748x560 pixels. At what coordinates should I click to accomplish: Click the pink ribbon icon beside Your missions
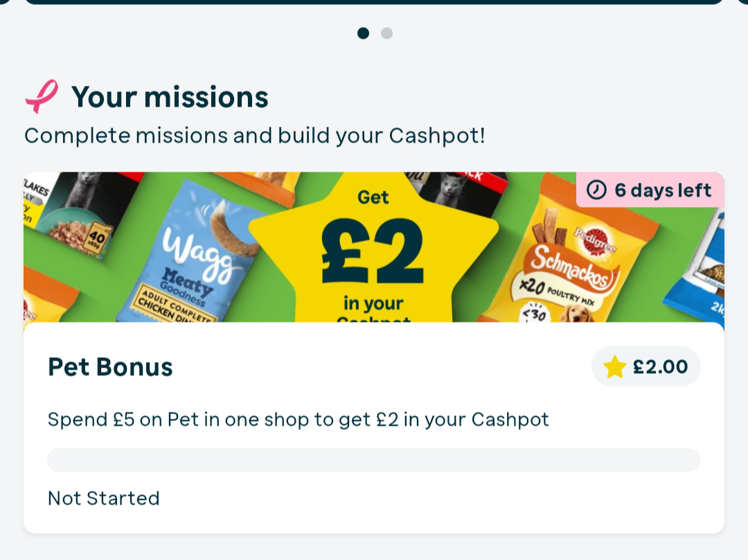(42, 96)
